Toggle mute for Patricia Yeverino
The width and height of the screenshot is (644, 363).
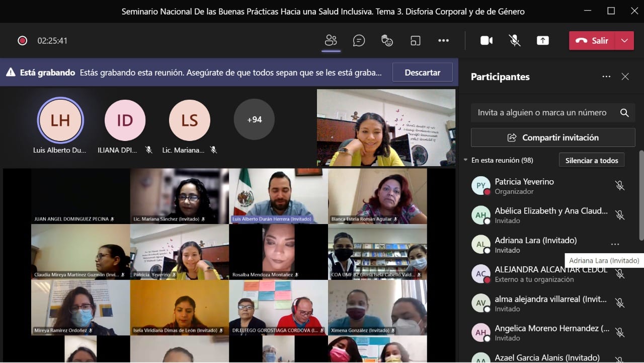point(620,186)
